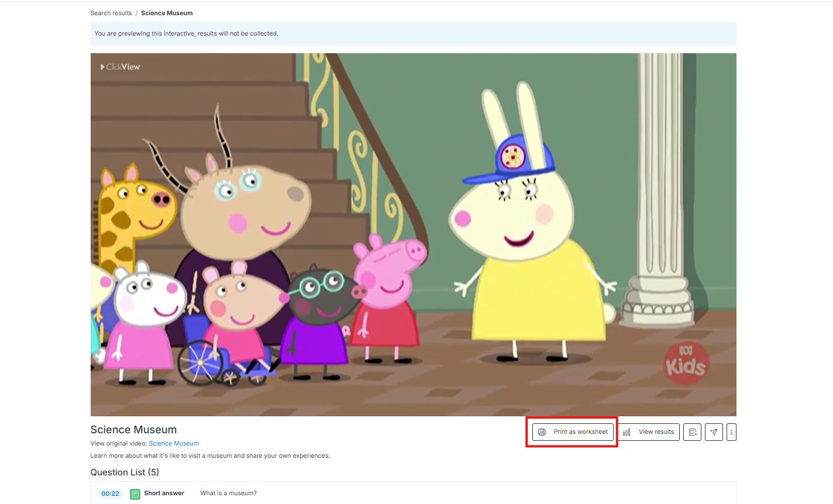Click the 'Learn more about' description text
This screenshot has height=504, width=833.
click(x=210, y=455)
